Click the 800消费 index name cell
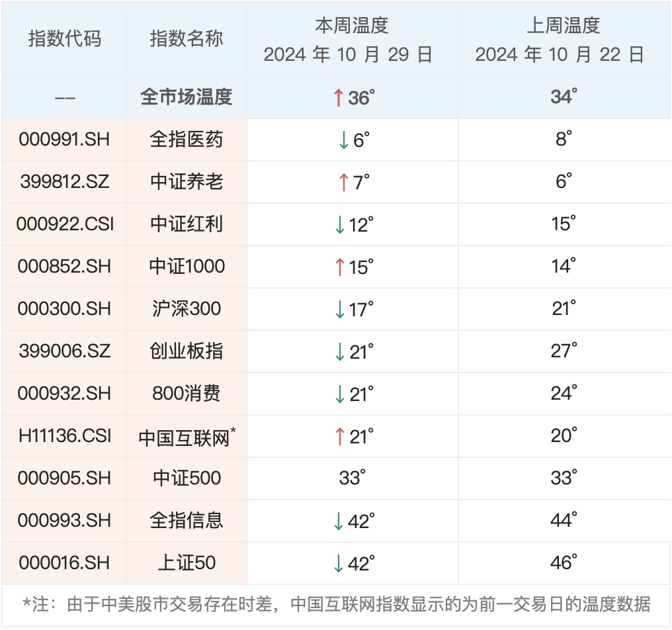672x630 pixels. point(187,394)
